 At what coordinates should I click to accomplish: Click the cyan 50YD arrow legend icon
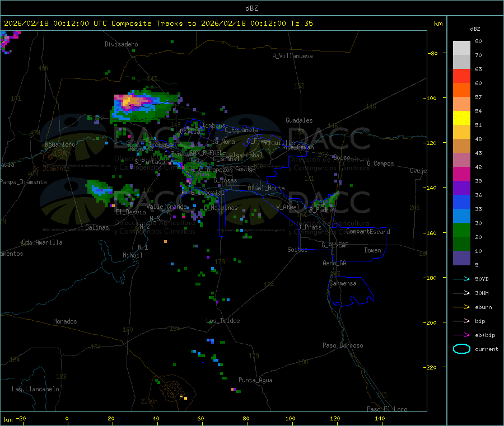click(461, 279)
